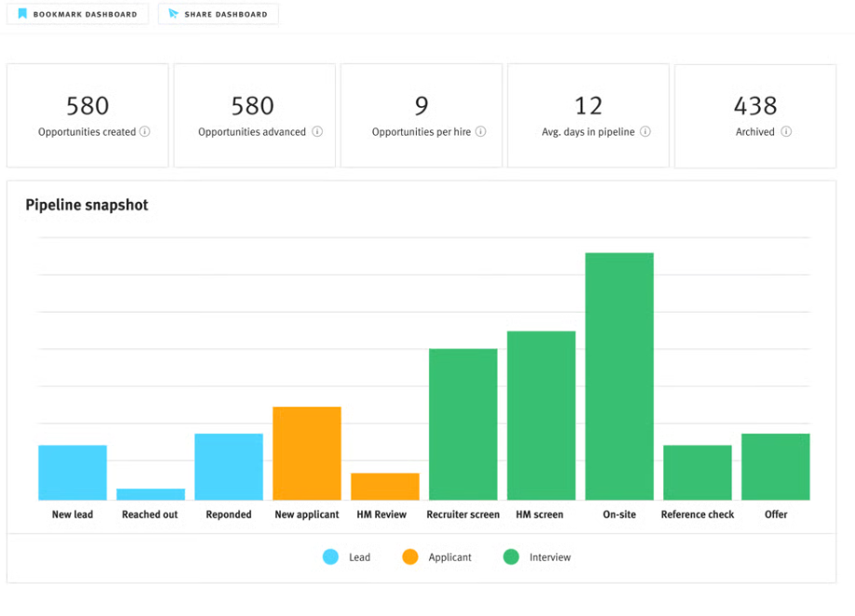Click the Share Dashboard button

218,13
